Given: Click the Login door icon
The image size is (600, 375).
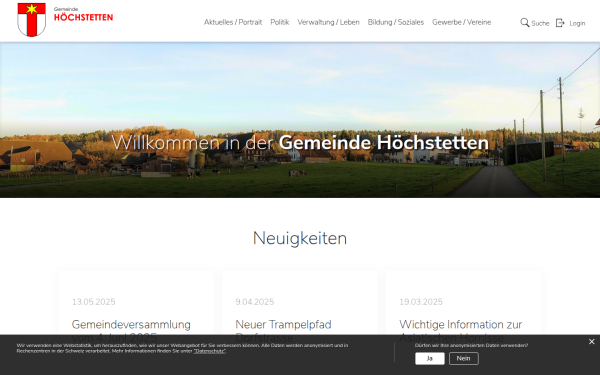Looking at the screenshot, I should (x=560, y=23).
